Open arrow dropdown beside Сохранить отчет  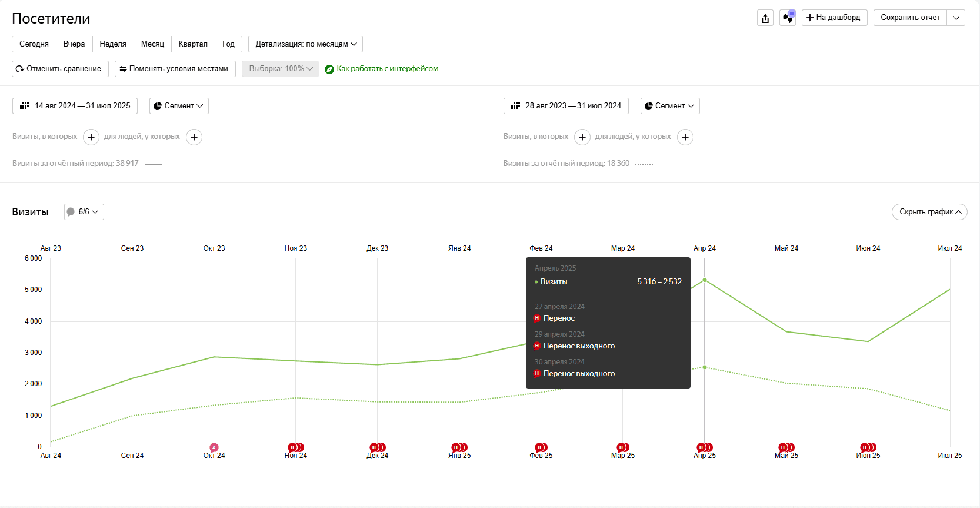956,18
